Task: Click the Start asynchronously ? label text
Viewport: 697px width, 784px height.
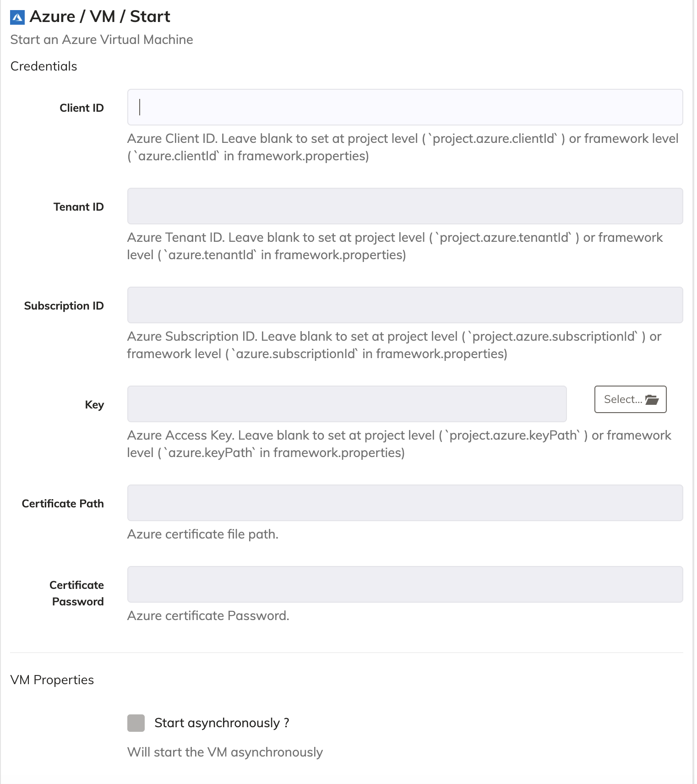Action: (x=222, y=723)
